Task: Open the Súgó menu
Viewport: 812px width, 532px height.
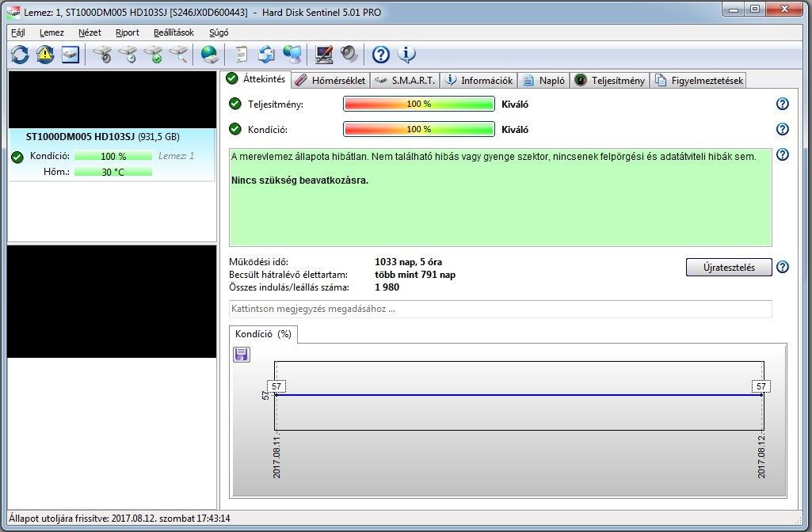Action: (219, 32)
